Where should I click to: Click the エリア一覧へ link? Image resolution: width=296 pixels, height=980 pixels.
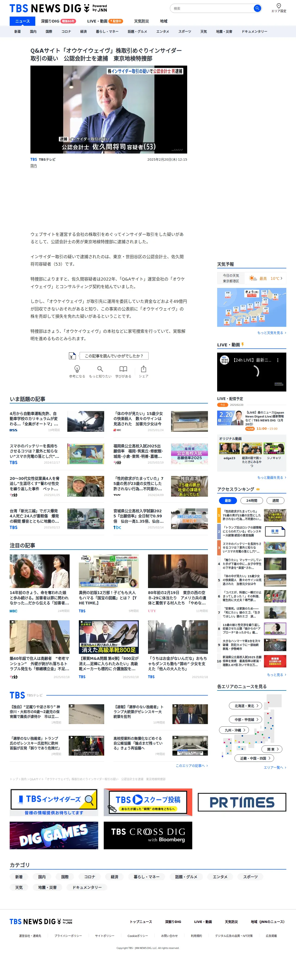tap(275, 767)
